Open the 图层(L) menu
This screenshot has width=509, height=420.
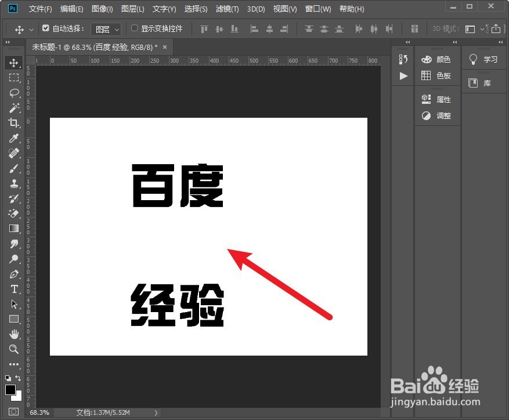point(133,9)
